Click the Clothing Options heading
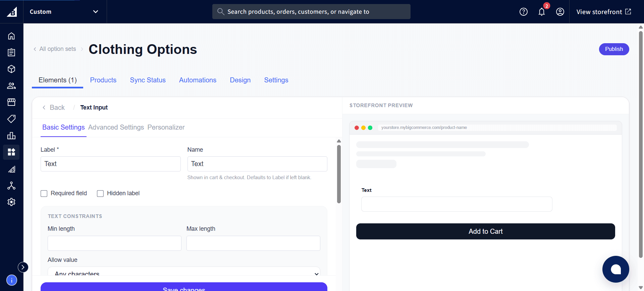644x291 pixels. coord(143,49)
